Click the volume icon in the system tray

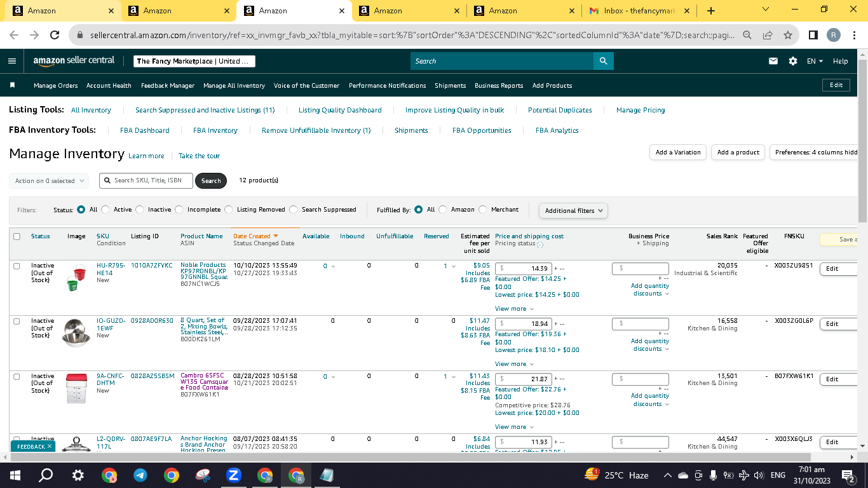click(x=758, y=475)
